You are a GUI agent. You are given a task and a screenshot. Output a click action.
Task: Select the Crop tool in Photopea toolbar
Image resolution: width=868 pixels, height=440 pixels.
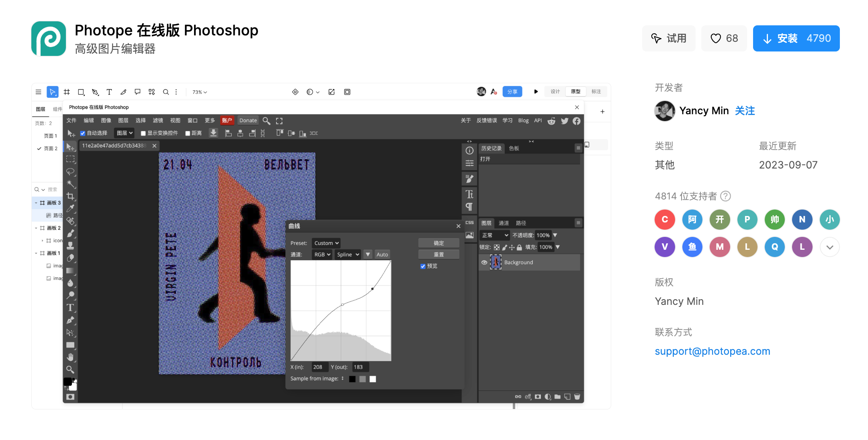click(70, 196)
